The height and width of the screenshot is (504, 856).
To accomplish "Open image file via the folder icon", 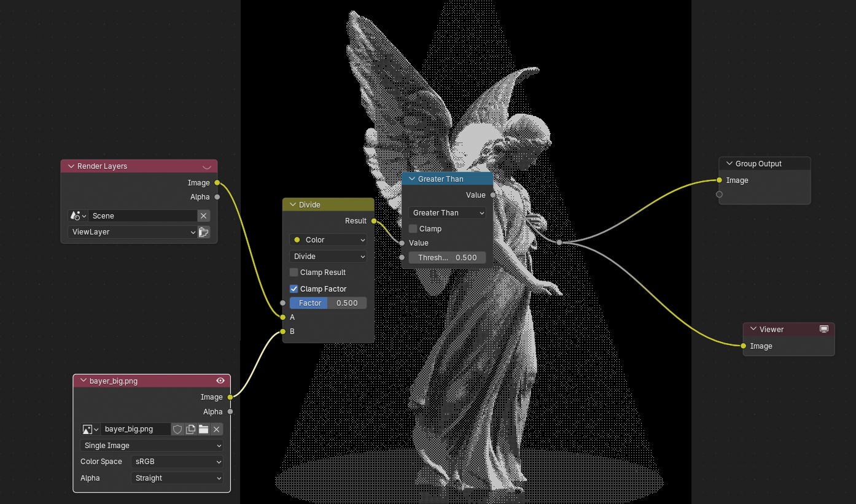I will point(203,429).
